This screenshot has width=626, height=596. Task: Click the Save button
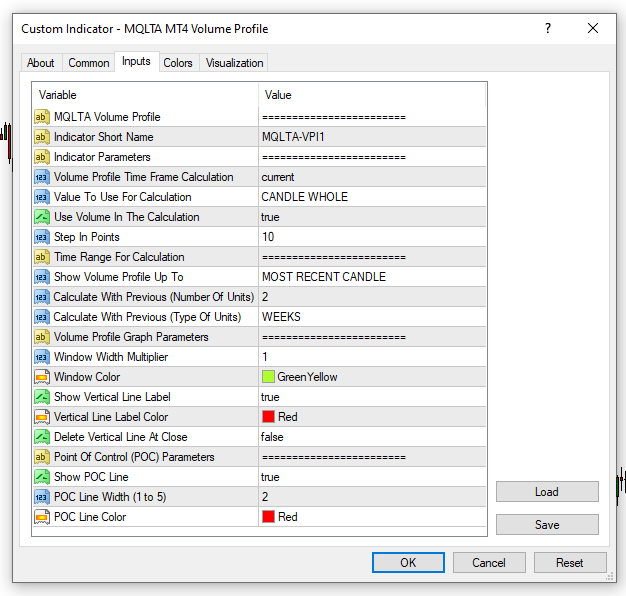[547, 524]
